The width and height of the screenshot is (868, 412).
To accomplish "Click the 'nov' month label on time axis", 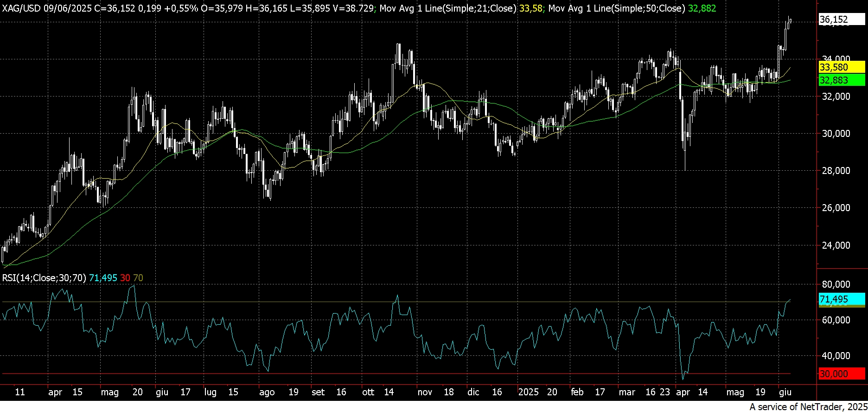I will pyautogui.click(x=425, y=393).
